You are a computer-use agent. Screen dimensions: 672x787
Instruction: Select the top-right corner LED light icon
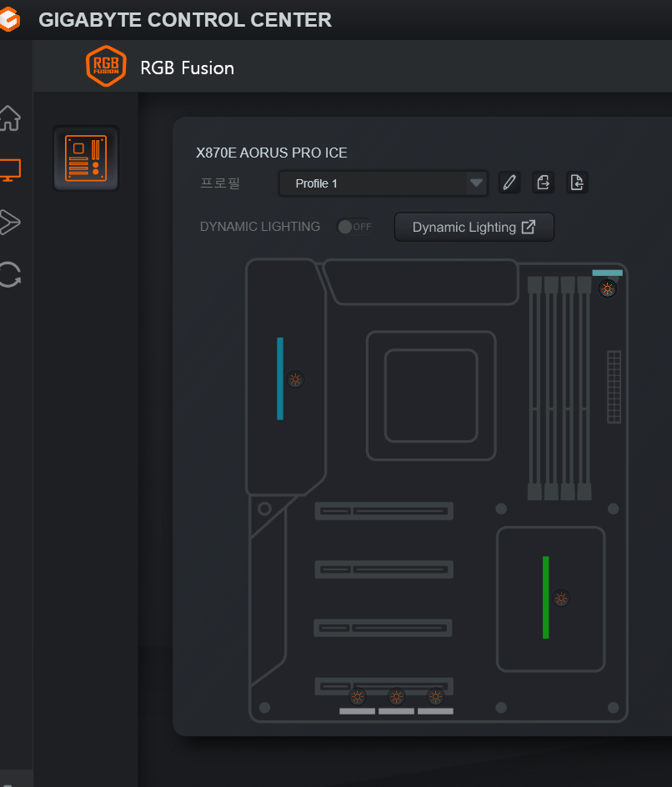[607, 288]
